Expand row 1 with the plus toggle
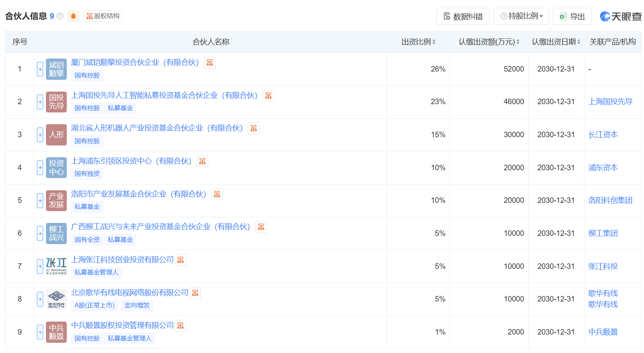This screenshot has height=353, width=644. point(40,69)
